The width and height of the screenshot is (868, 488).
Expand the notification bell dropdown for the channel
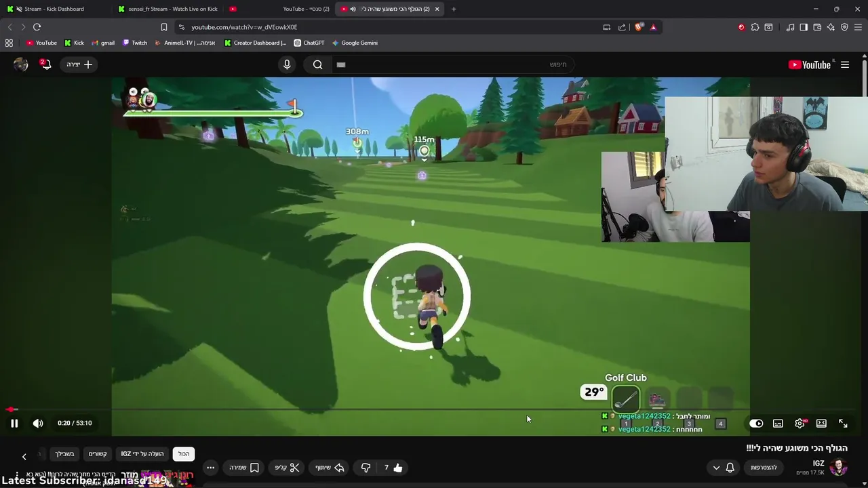point(723,468)
